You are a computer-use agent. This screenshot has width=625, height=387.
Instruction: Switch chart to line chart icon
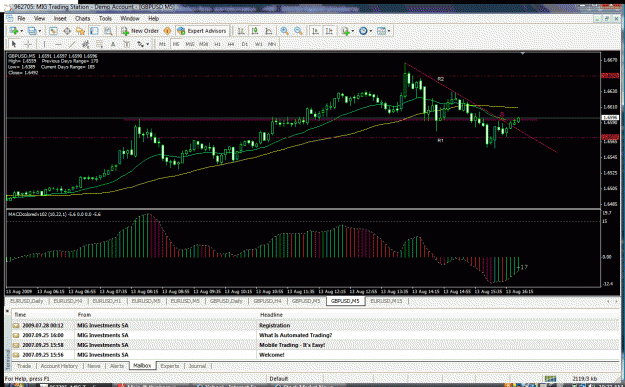click(x=269, y=31)
